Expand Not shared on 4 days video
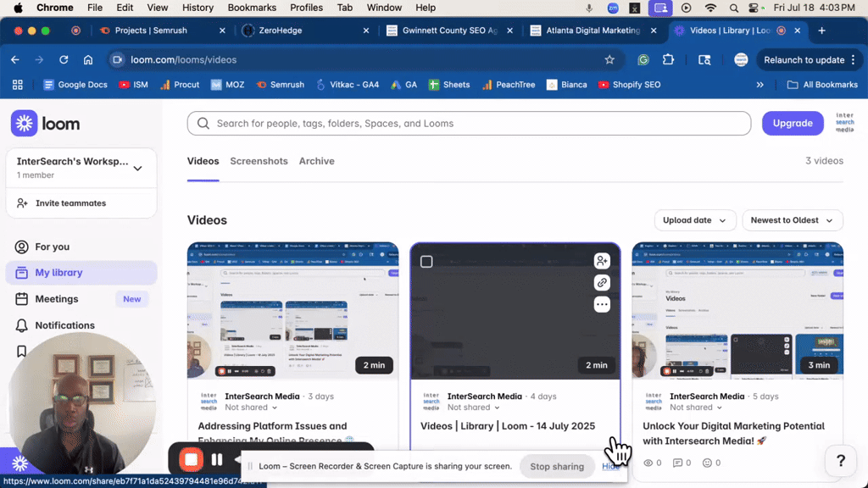868x488 pixels. (473, 408)
